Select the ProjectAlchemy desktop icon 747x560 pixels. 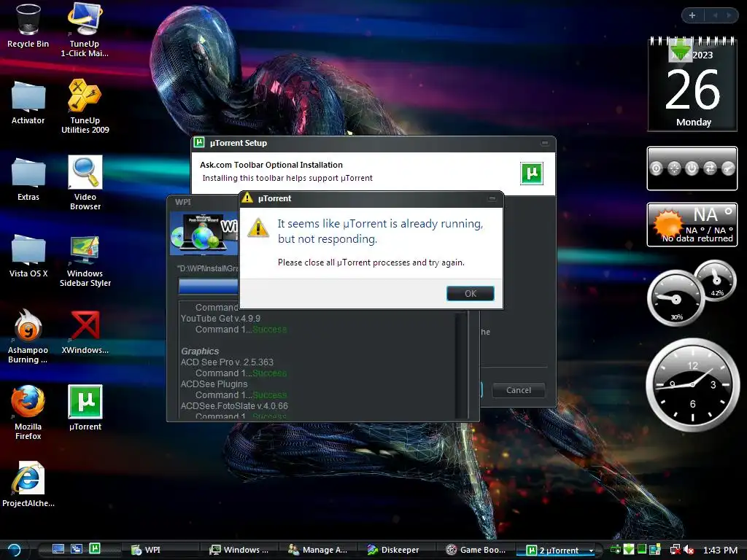(x=28, y=484)
